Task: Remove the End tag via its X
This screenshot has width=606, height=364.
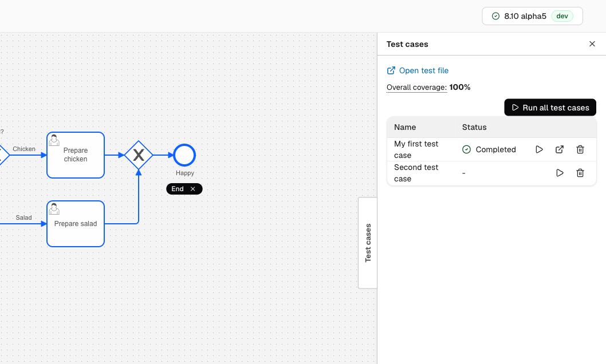Action: [x=193, y=189]
